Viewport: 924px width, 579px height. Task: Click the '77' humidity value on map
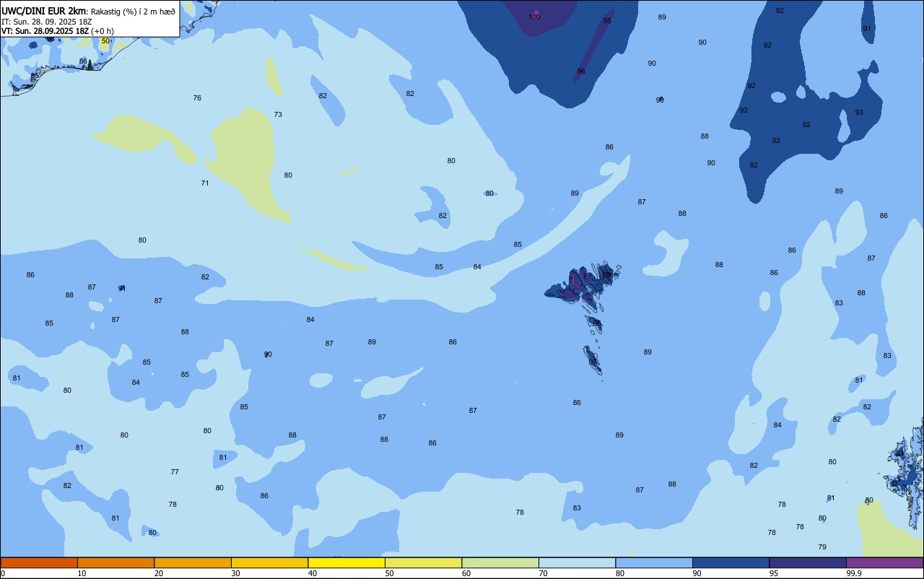click(175, 471)
